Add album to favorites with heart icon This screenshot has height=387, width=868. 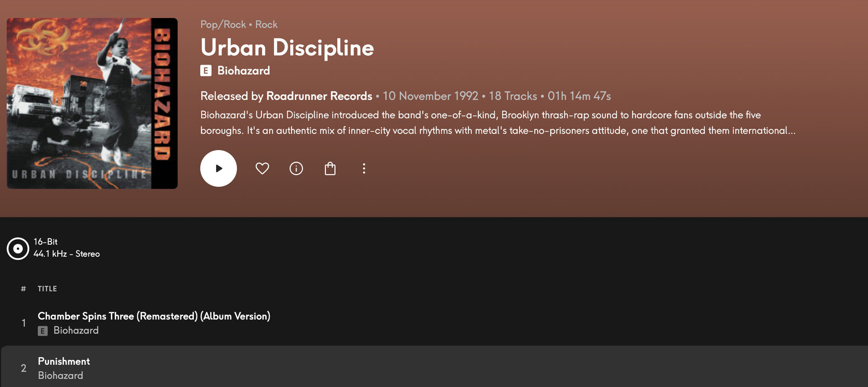point(262,168)
